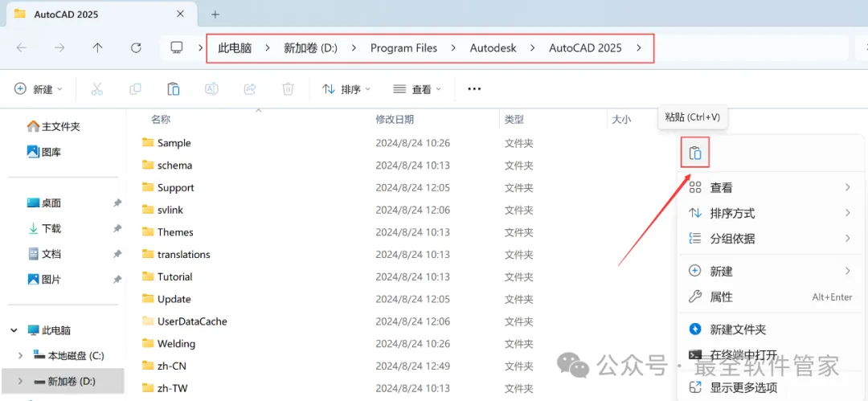Sort by the 名称 column header

coord(161,119)
